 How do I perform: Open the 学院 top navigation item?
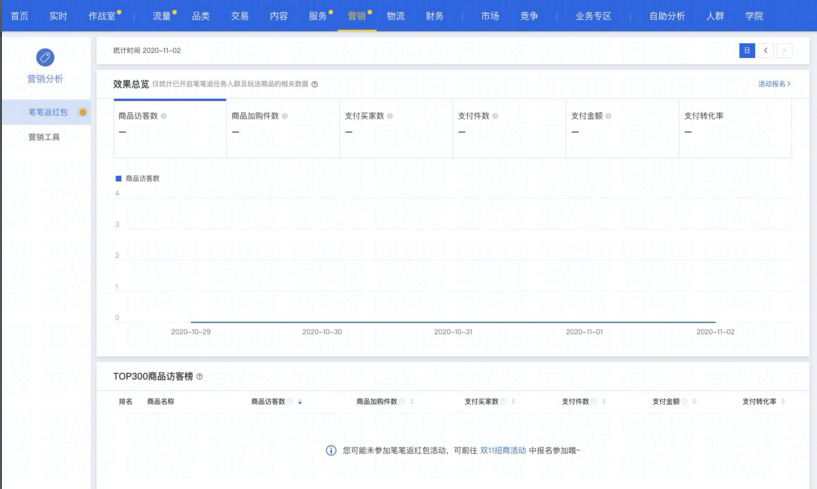coord(754,16)
